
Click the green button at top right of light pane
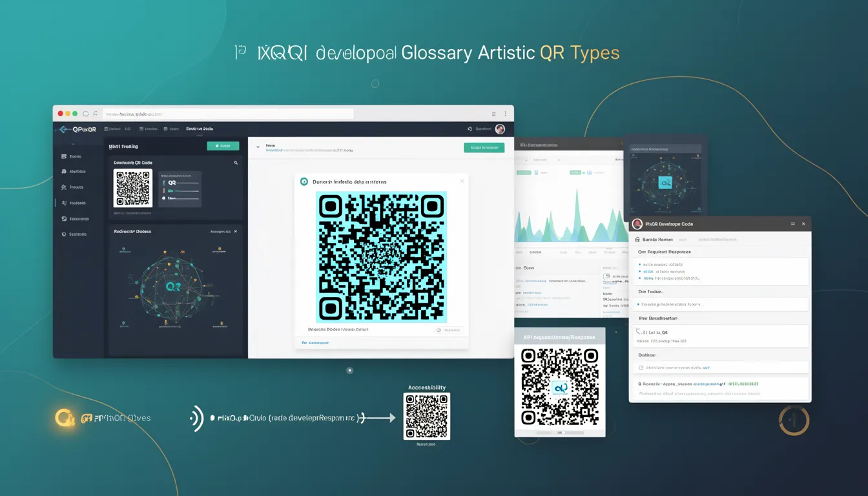pos(484,147)
